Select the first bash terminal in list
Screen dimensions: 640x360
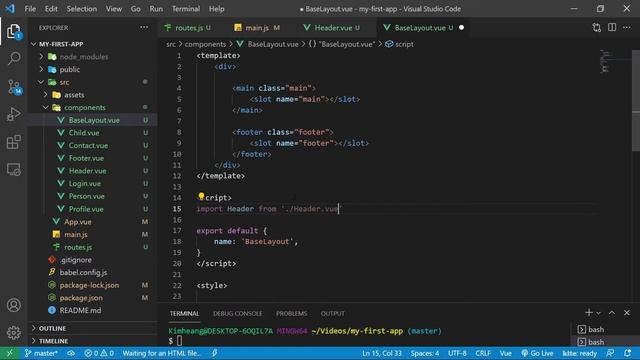596,329
